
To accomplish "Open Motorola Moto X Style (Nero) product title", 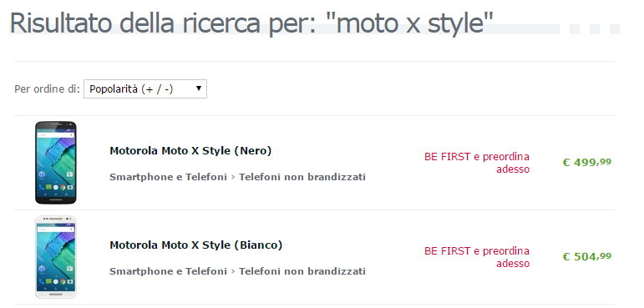I will (x=190, y=151).
